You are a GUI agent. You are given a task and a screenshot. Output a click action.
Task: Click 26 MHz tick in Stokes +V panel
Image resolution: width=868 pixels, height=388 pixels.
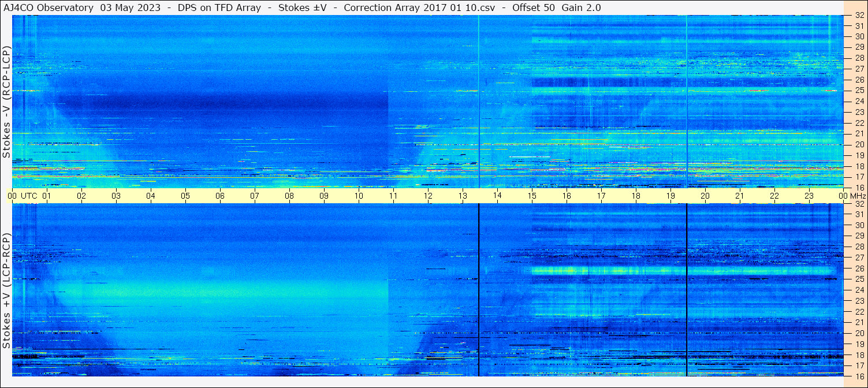coord(859,268)
